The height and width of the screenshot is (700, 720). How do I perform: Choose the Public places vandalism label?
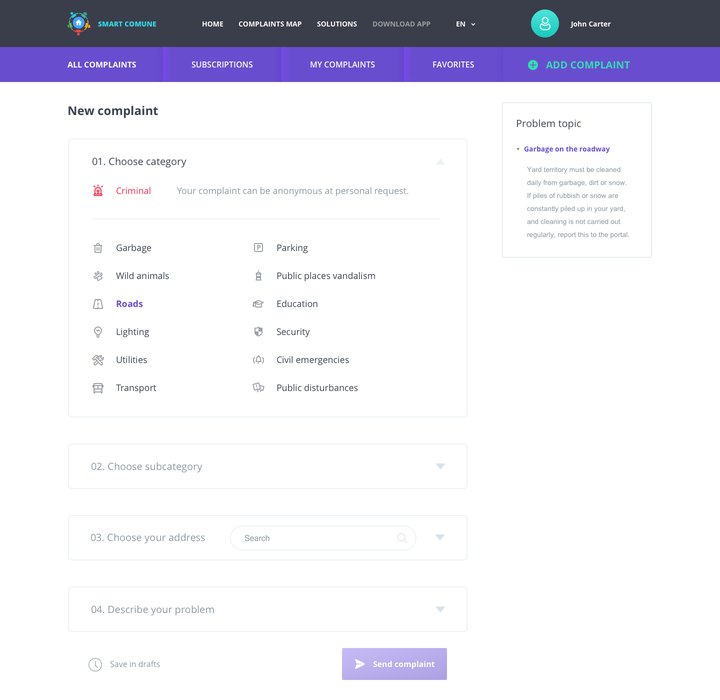(x=326, y=276)
